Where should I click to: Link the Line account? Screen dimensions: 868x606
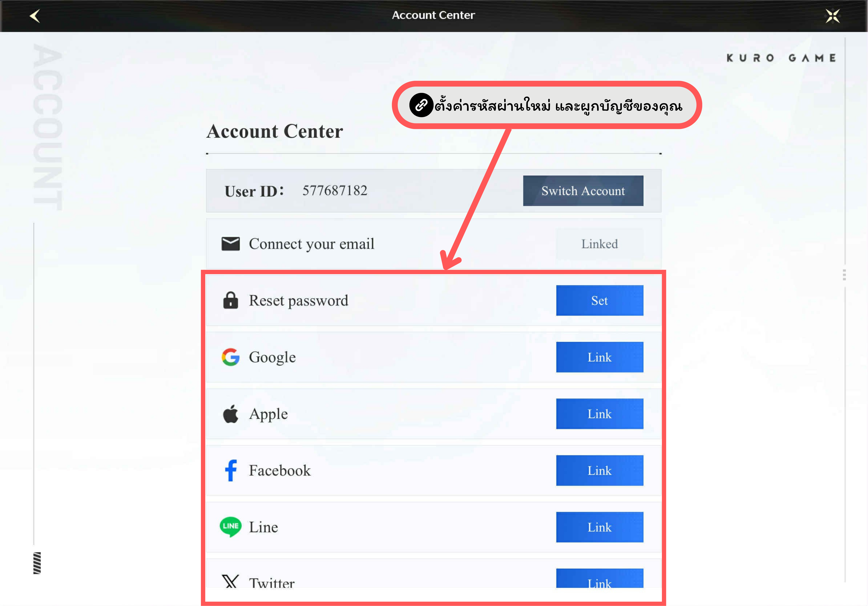coord(600,527)
